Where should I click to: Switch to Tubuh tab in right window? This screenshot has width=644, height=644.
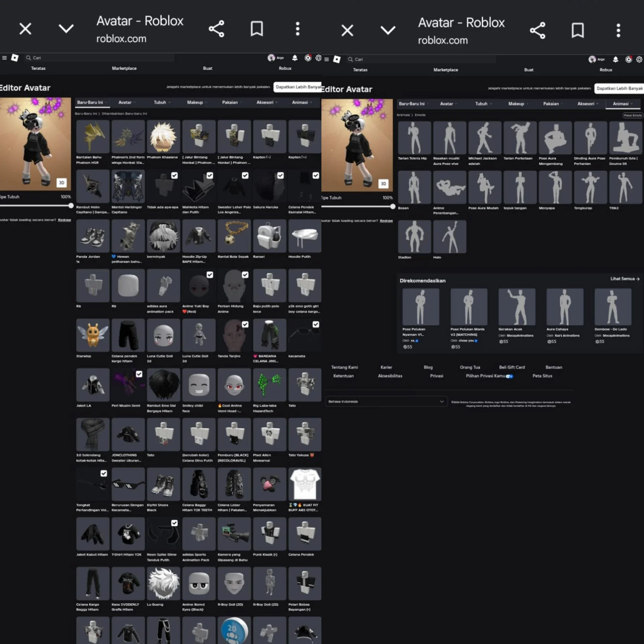pos(483,104)
